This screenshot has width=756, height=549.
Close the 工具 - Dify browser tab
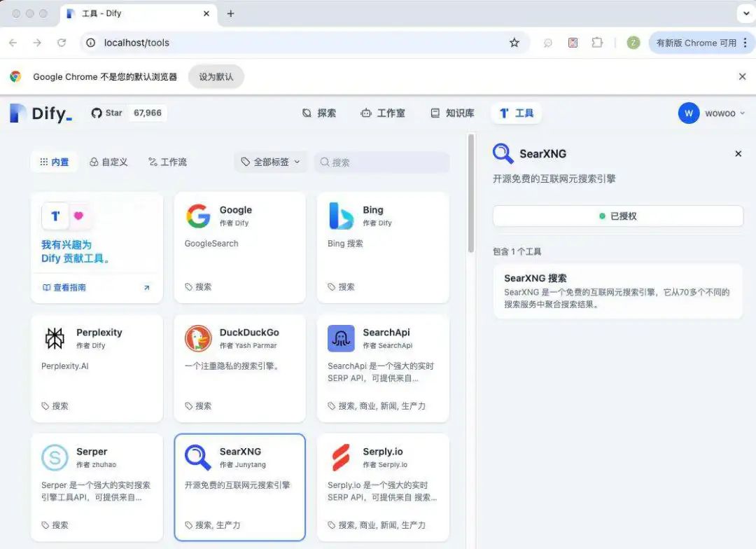(206, 13)
